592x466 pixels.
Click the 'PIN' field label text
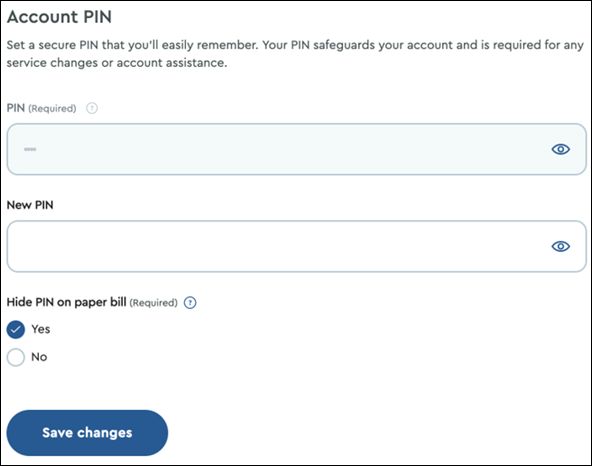coord(16,108)
